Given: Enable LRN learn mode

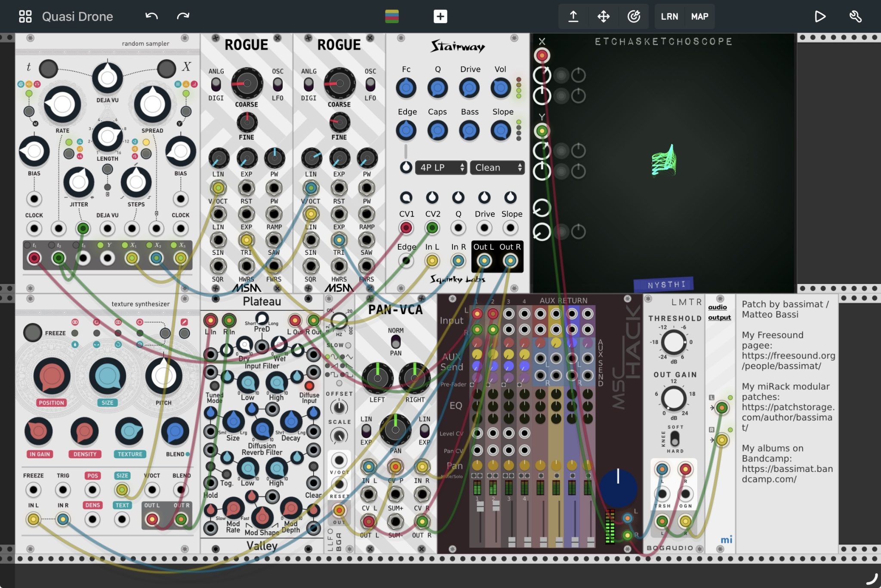Looking at the screenshot, I should click(x=669, y=16).
